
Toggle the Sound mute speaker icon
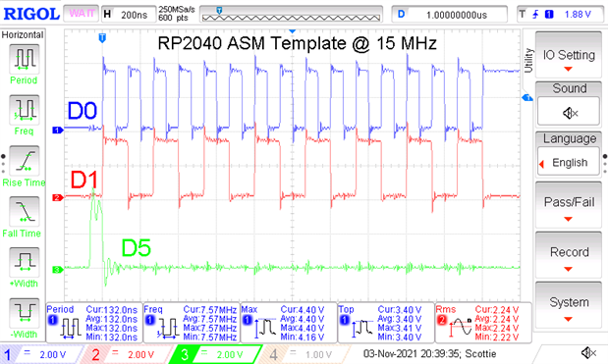569,113
